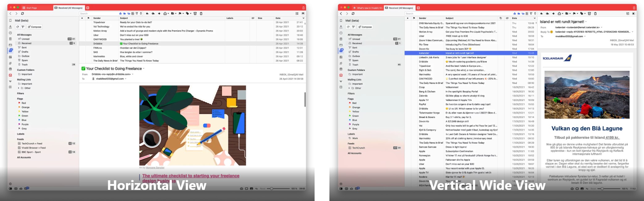This screenshot has width=644, height=201.
Task: Toggle unread filter in Vertical Wide View search
Action: click(515, 14)
